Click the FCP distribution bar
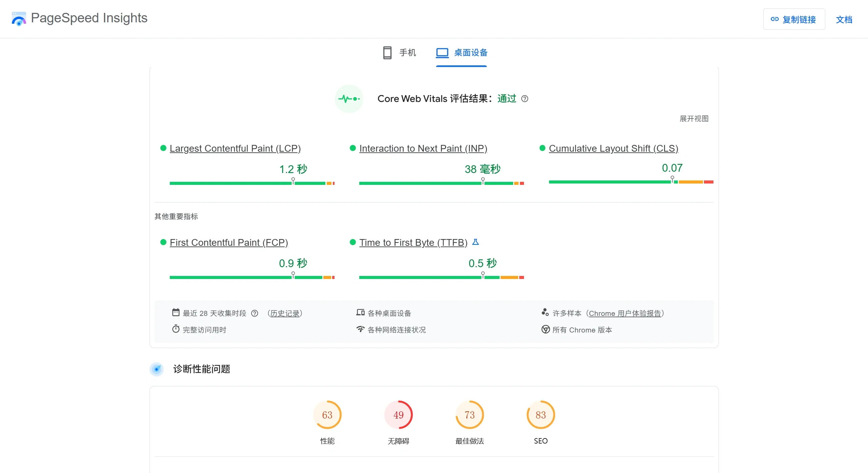 pyautogui.click(x=252, y=277)
